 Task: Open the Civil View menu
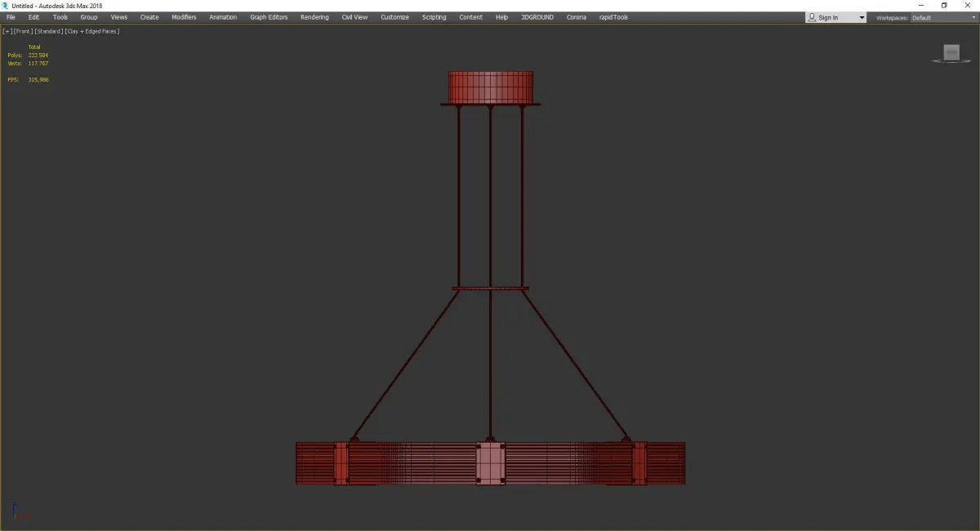pos(354,17)
